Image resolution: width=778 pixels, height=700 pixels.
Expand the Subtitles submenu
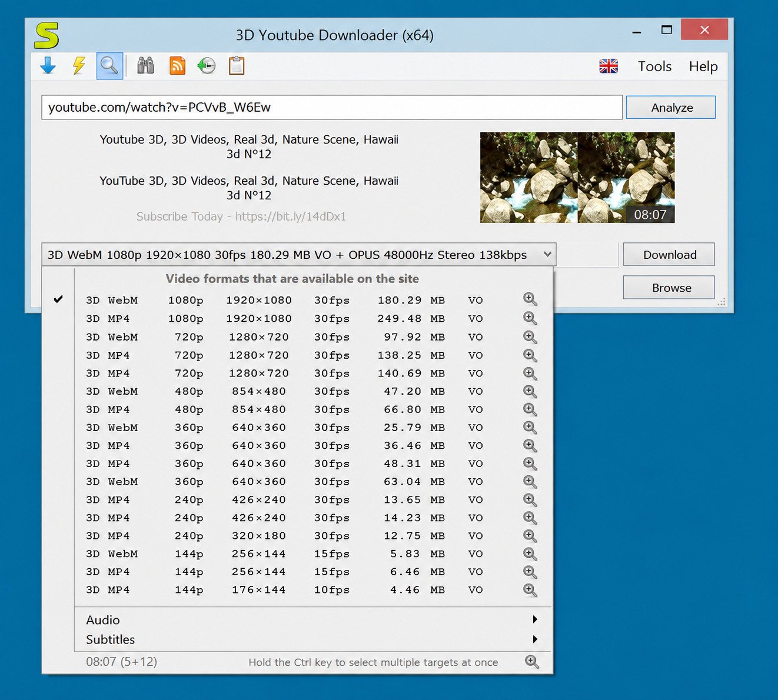pyautogui.click(x=313, y=639)
